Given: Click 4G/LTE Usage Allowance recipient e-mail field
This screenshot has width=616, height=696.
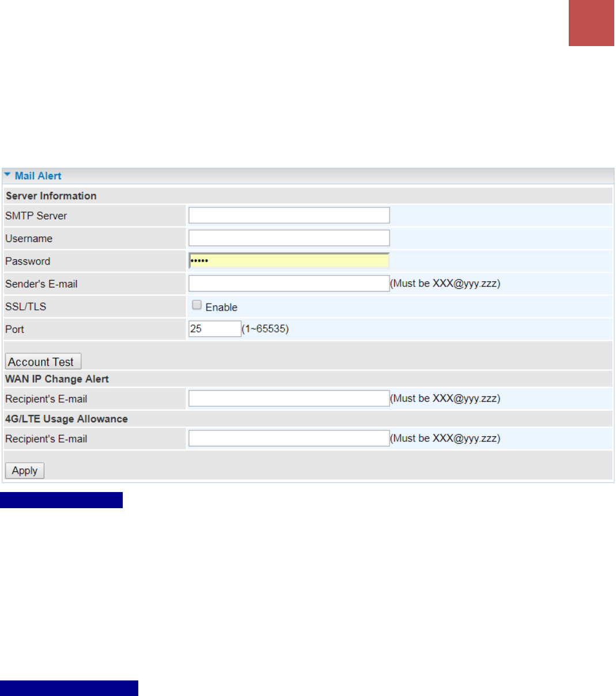Looking at the screenshot, I should pos(289,438).
